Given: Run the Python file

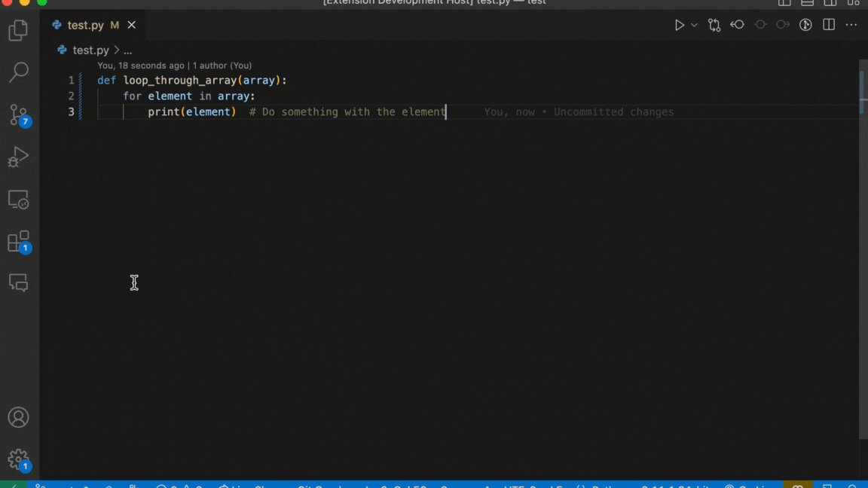Looking at the screenshot, I should coord(679,25).
